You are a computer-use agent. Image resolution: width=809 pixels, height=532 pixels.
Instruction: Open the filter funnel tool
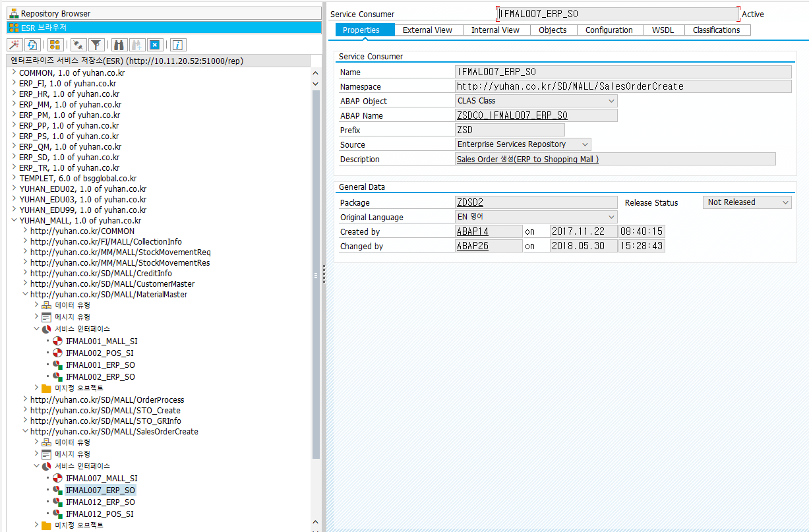(96, 45)
